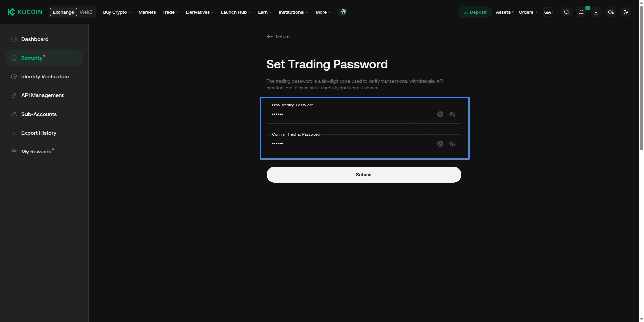Open My Rewards section

click(x=44, y=152)
